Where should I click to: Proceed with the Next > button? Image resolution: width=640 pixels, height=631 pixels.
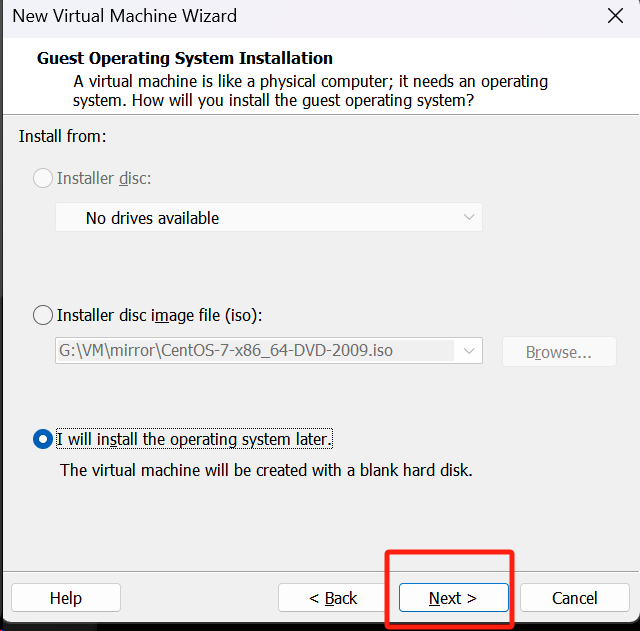point(453,598)
